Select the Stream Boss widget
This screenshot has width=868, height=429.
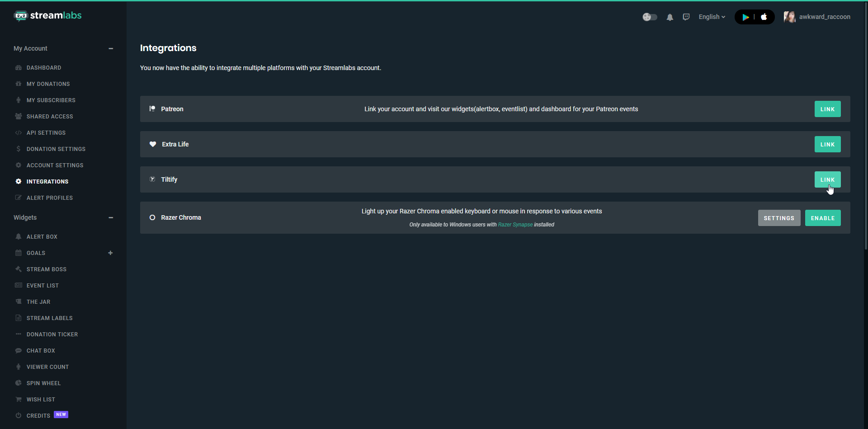(x=46, y=269)
